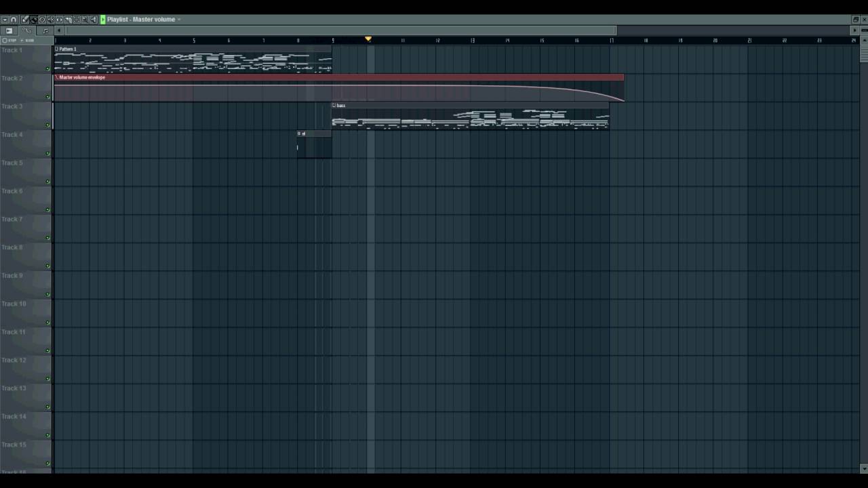The height and width of the screenshot is (488, 868).
Task: Select the Zoom tool
Action: tap(85, 20)
